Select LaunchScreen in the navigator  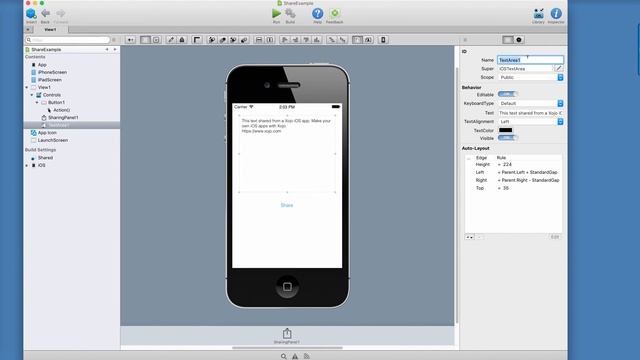(53, 140)
